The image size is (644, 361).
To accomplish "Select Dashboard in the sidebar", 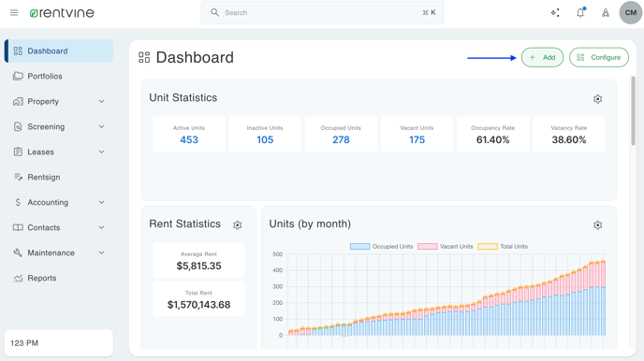I will (59, 51).
